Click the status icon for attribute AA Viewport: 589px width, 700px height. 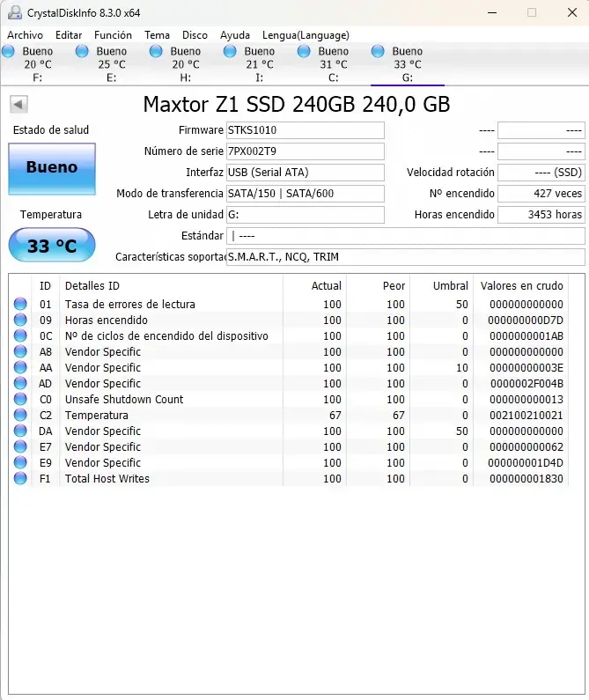(x=20, y=367)
